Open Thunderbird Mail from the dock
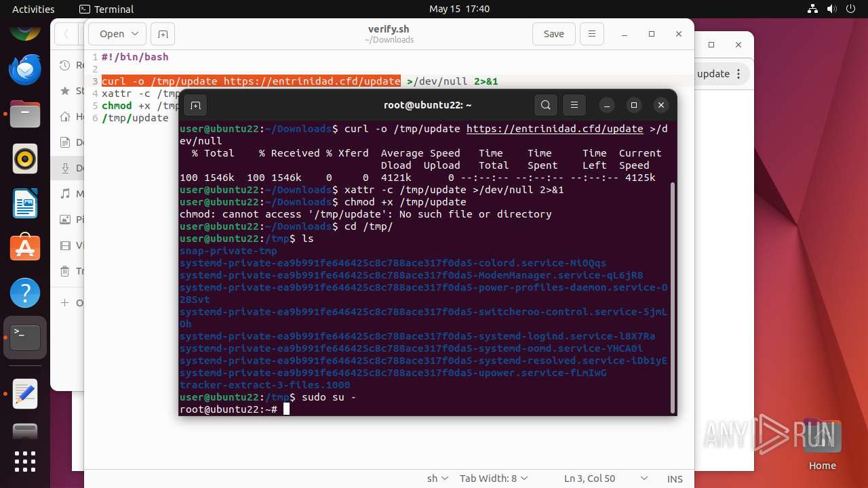868x488 pixels. tap(25, 70)
